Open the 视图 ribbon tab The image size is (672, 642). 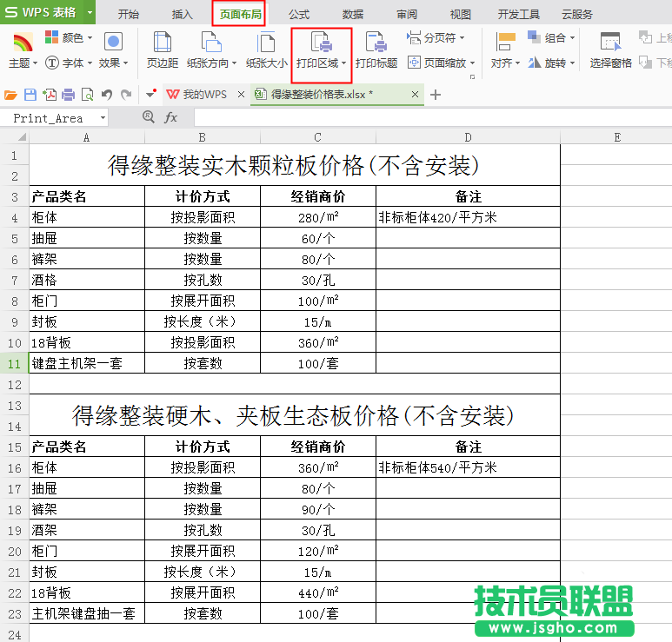460,15
